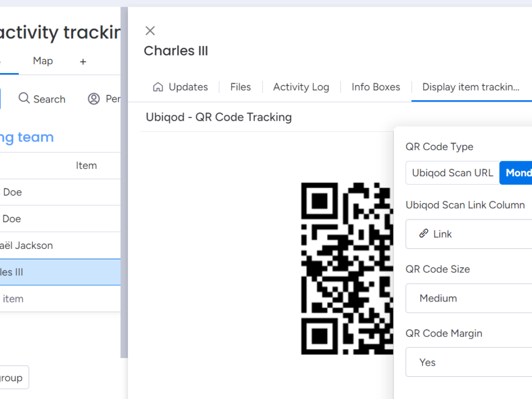The width and height of the screenshot is (532, 399).
Task: Click the Search magnifier icon
Action: click(x=24, y=98)
